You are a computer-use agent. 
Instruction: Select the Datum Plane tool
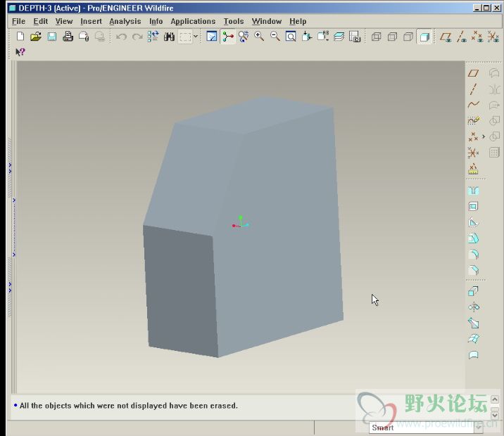[x=473, y=73]
